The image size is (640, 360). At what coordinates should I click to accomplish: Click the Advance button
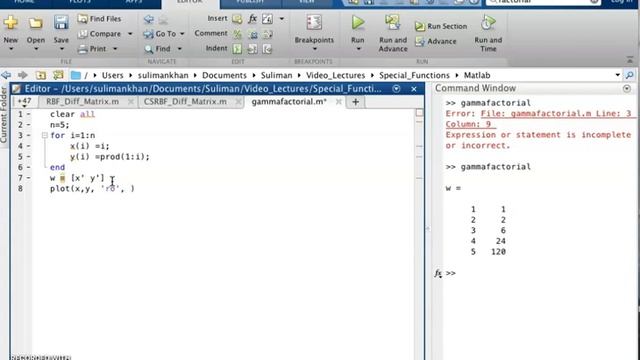point(436,41)
